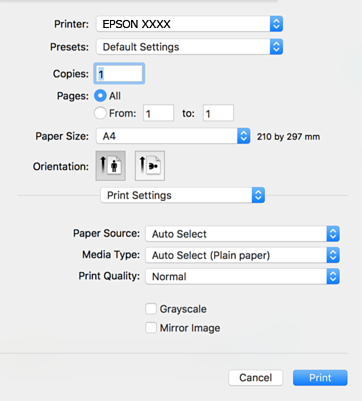Select portrait orientation icon
The image size is (362, 401).
click(111, 166)
